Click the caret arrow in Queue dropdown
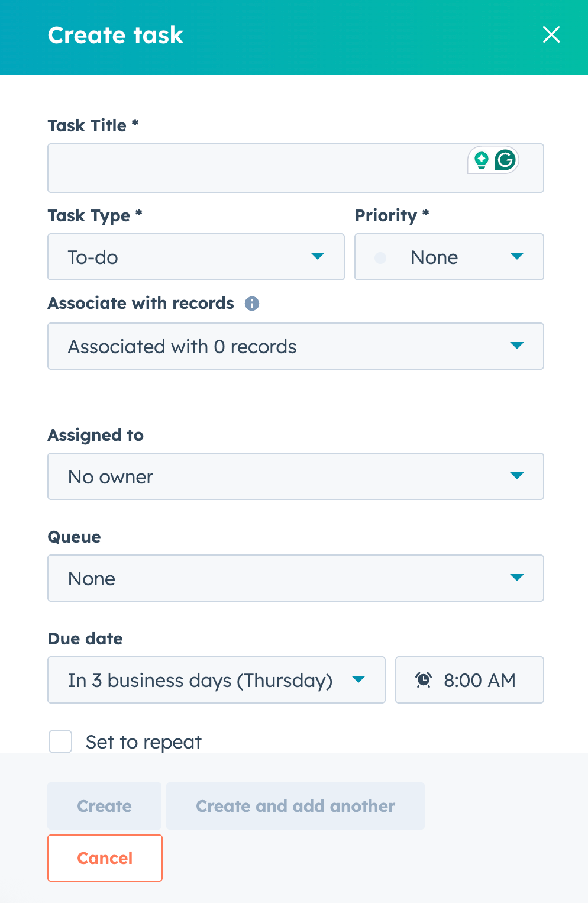 (517, 578)
